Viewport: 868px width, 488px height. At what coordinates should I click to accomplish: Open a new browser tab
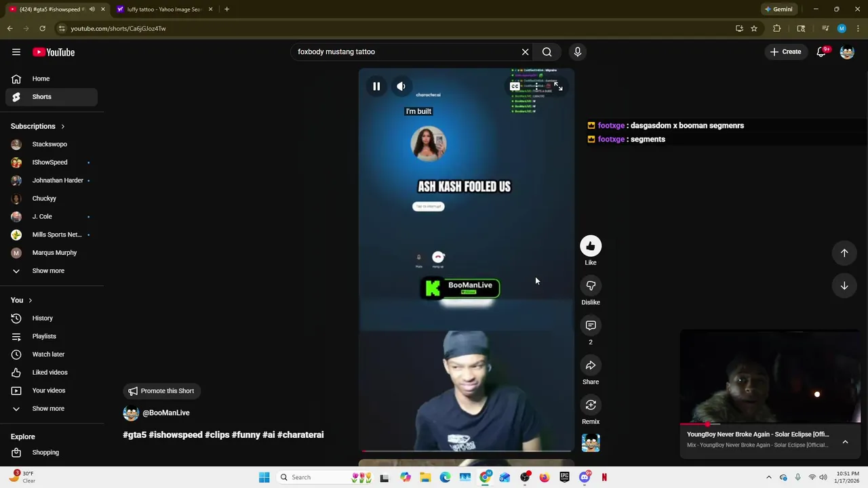(x=226, y=9)
